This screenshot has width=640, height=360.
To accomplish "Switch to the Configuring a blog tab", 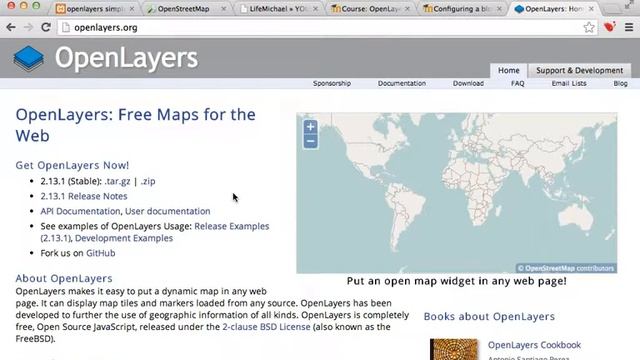I will (461, 9).
